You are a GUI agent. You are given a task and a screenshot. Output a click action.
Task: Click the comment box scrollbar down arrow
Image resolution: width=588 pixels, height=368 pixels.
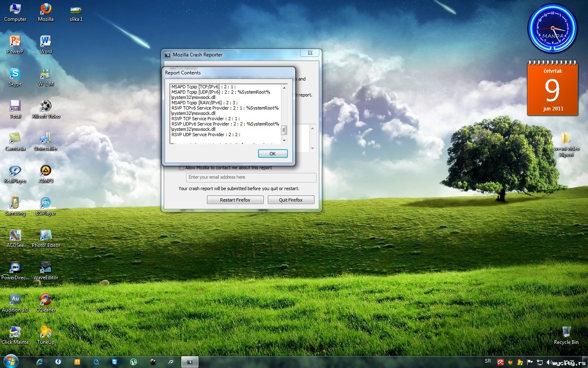(x=312, y=148)
